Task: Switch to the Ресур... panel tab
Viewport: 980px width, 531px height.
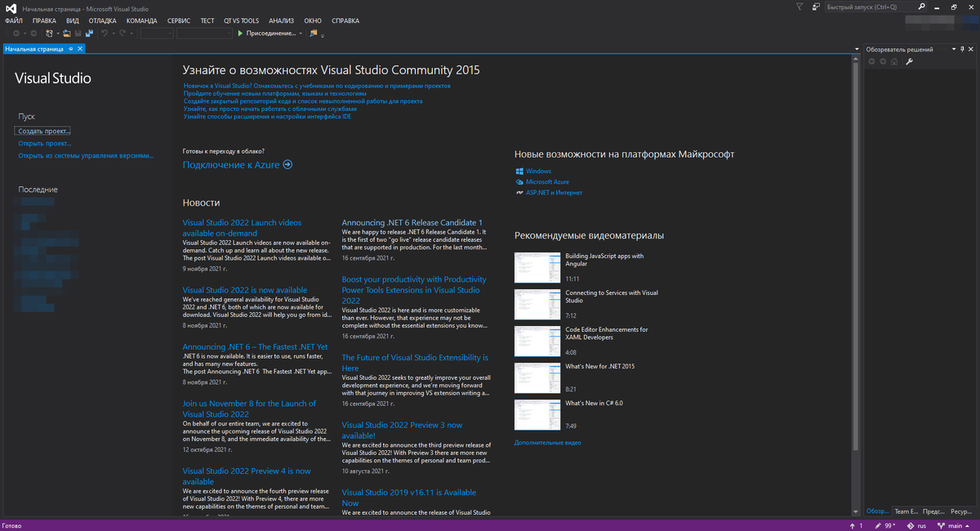Action: [x=960, y=511]
